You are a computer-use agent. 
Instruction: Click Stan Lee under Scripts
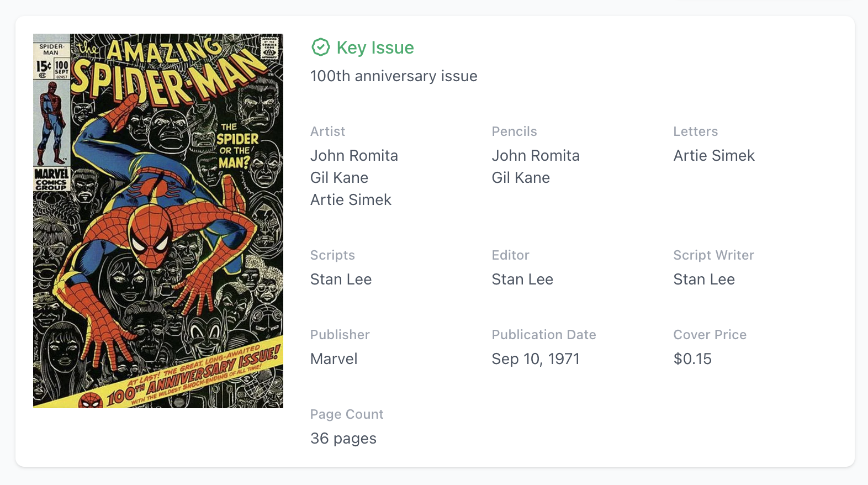(341, 280)
